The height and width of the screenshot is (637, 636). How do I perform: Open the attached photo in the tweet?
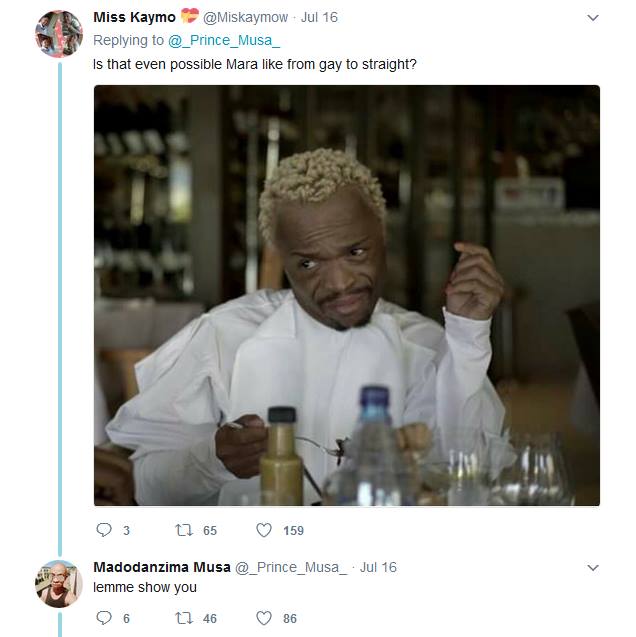[347, 295]
